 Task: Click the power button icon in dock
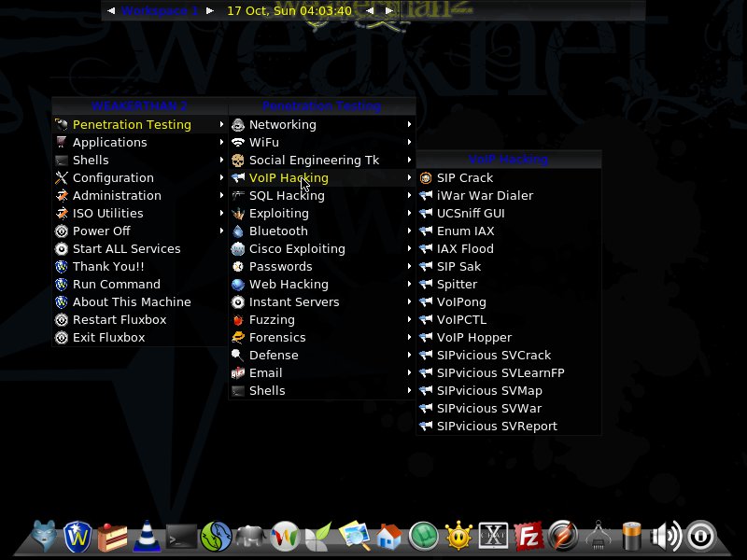pyautogui.click(x=701, y=538)
